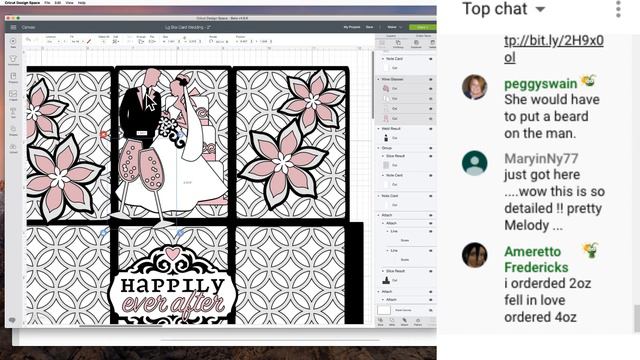Viewport: 640px width, 360px height.
Task: Open the Linetype dropdown in edit bar
Action: point(53,41)
